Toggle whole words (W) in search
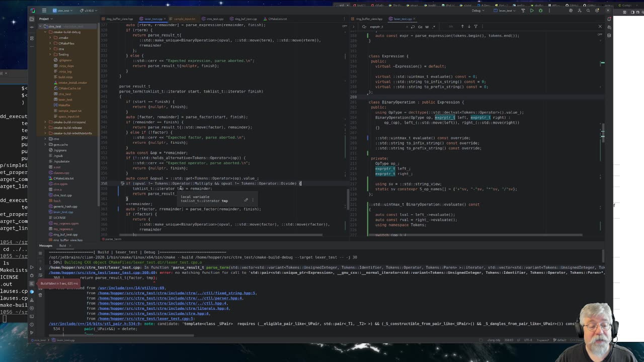Screen dimensions: 644x362 [427, 27]
